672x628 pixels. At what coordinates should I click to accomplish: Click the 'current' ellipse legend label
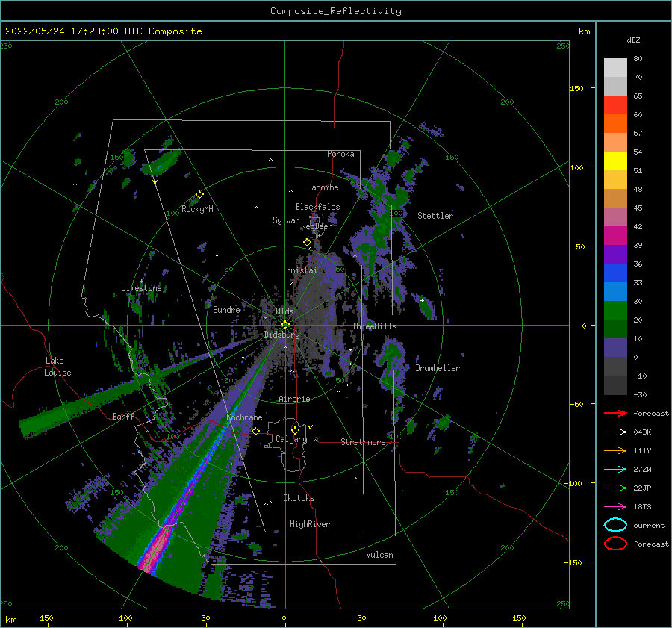click(x=649, y=525)
